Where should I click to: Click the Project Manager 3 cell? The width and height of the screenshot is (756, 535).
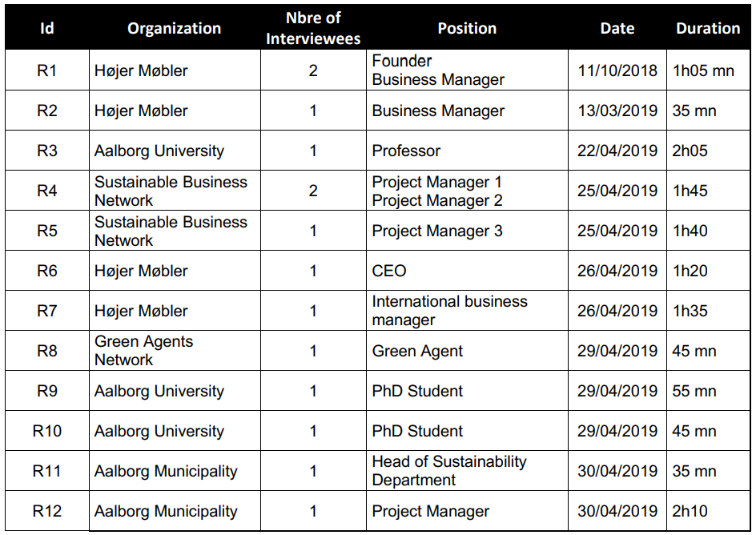[467, 231]
